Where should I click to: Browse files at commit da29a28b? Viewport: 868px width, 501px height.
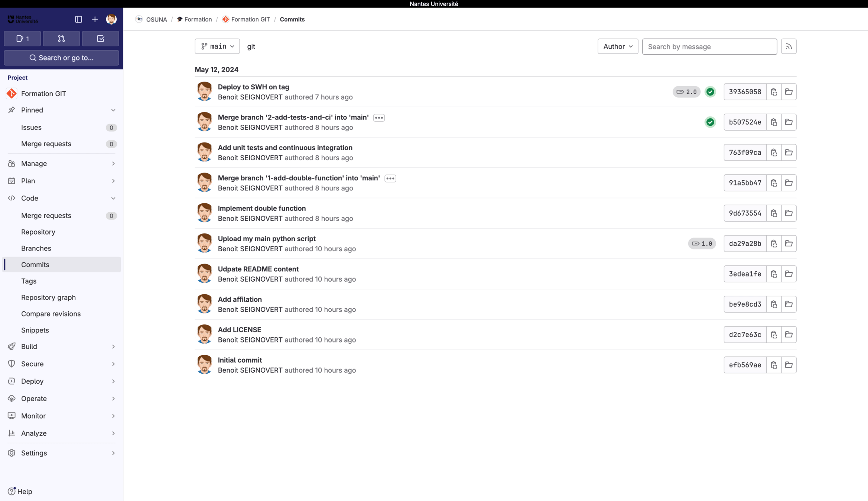pyautogui.click(x=789, y=243)
